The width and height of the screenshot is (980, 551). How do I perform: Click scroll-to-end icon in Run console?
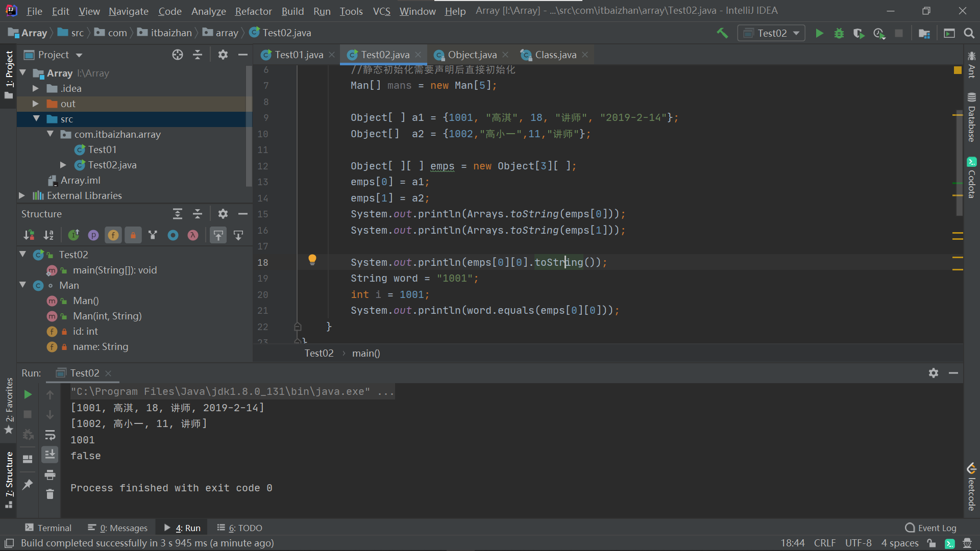(50, 454)
